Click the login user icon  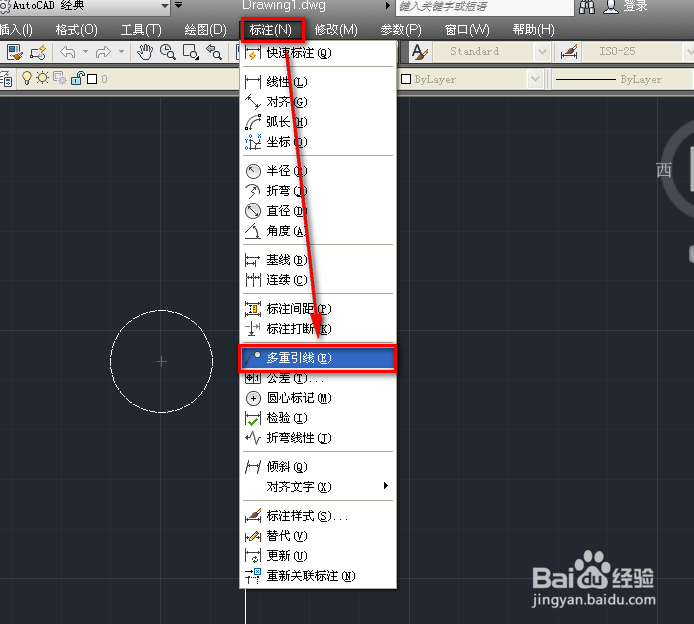pos(611,6)
